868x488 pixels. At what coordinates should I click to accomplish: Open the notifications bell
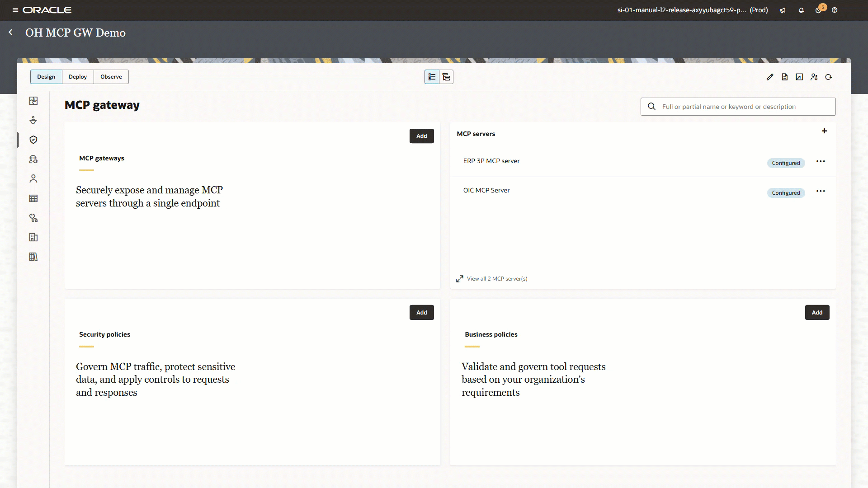click(801, 10)
